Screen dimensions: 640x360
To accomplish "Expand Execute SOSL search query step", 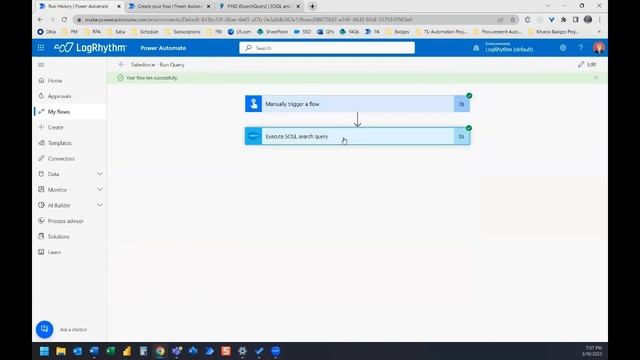I will [x=357, y=136].
